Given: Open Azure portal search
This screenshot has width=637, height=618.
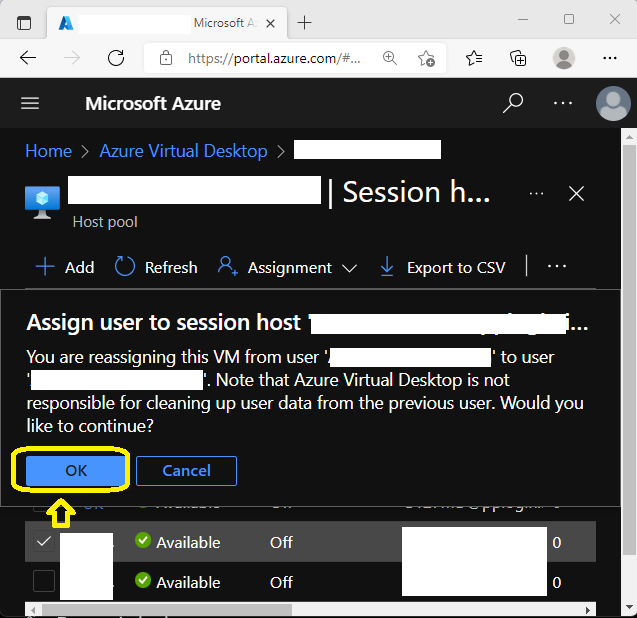Looking at the screenshot, I should coord(513,103).
